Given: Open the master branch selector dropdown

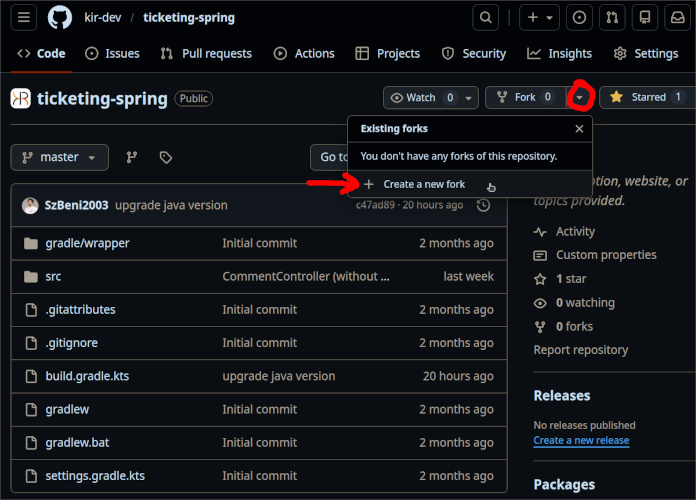Looking at the screenshot, I should (59, 157).
